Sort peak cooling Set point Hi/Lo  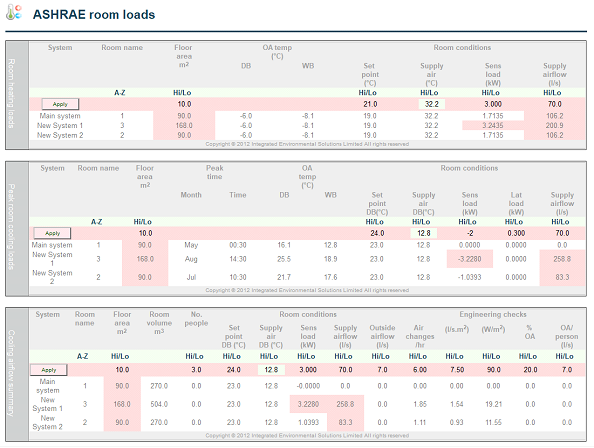point(374,222)
